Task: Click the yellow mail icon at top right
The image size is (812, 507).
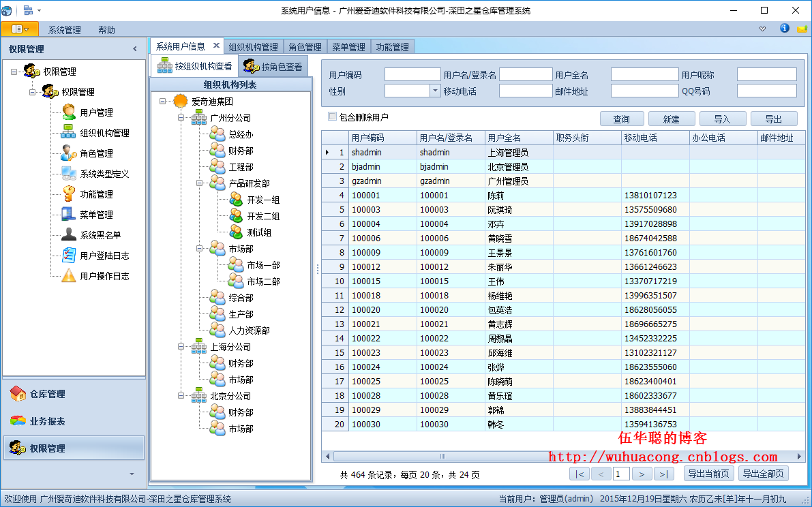Action: (x=802, y=29)
